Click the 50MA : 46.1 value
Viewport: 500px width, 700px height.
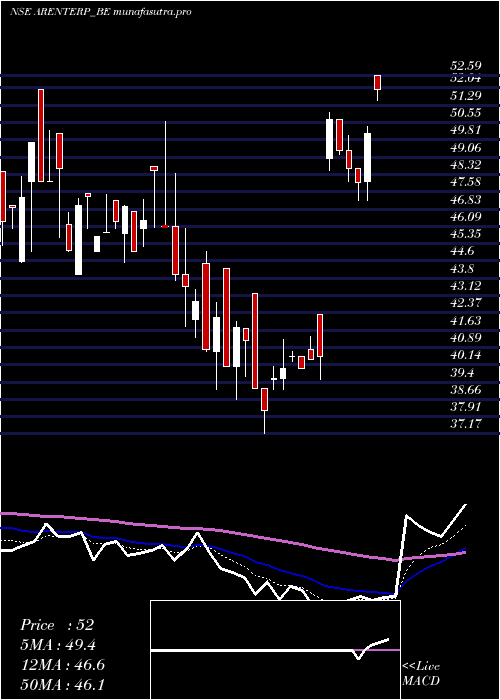pos(62,685)
